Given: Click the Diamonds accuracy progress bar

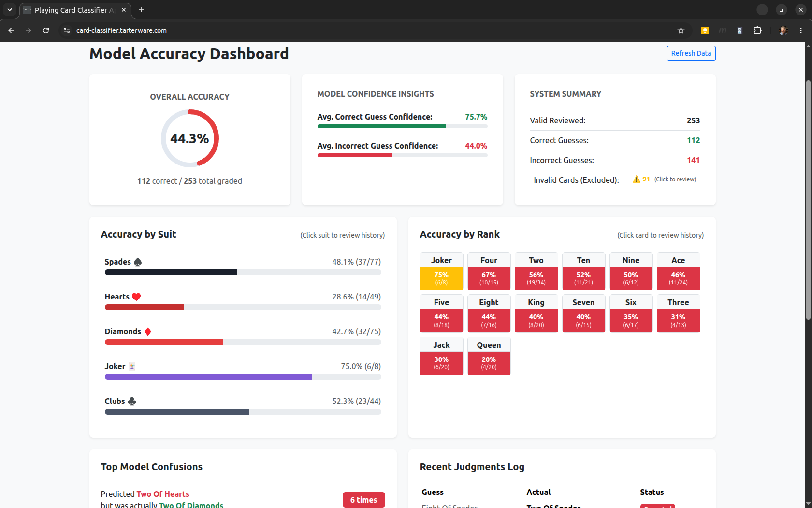Looking at the screenshot, I should pos(243,342).
